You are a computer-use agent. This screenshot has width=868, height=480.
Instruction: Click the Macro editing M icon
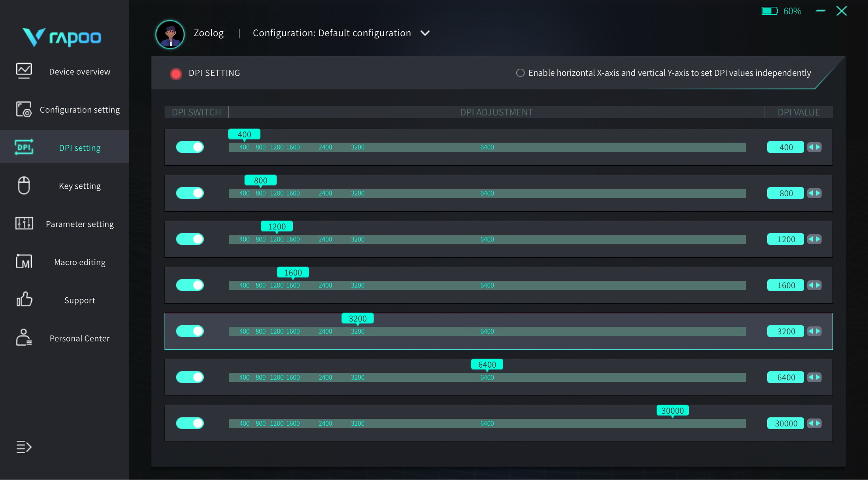[24, 262]
